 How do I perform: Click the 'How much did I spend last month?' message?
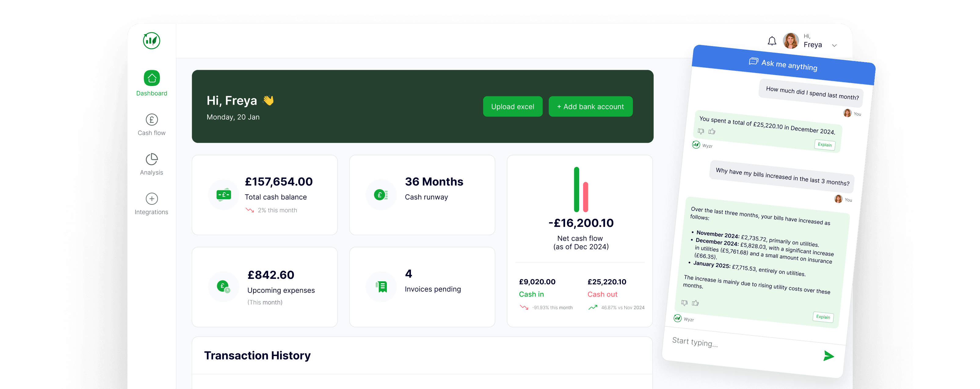[x=812, y=93]
